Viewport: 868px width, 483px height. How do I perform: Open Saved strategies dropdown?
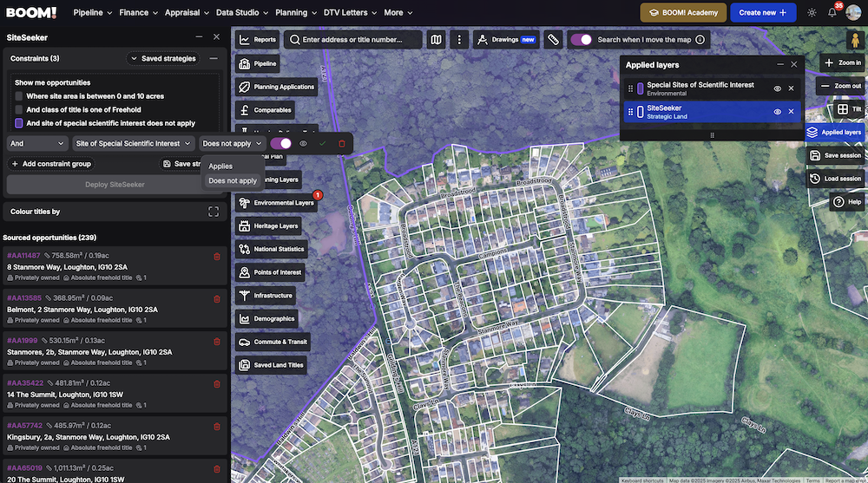[x=164, y=59]
